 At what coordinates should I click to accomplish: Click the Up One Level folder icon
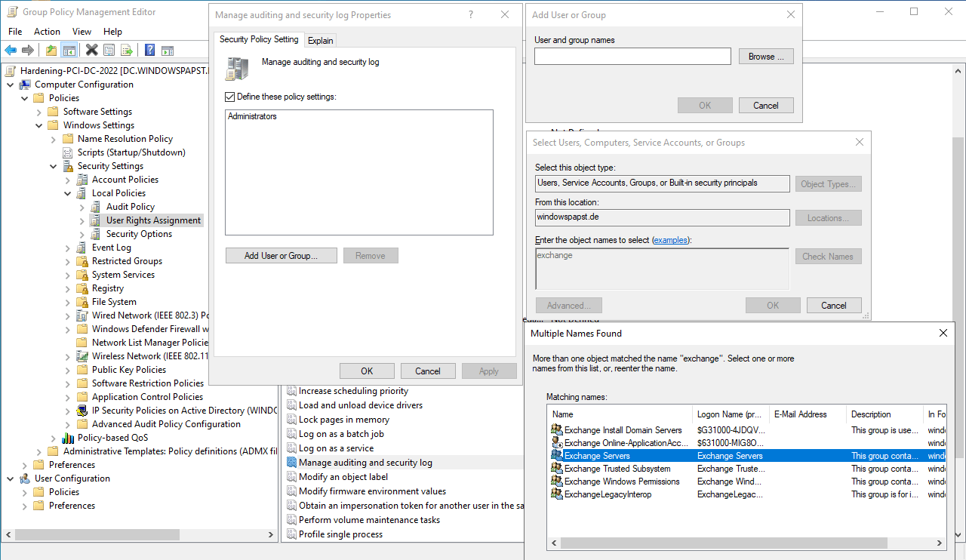pos(51,51)
